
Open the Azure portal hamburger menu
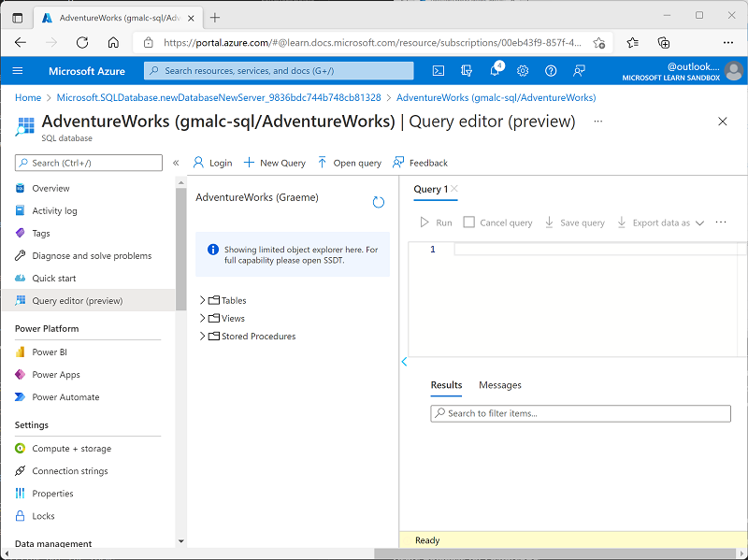click(x=18, y=71)
